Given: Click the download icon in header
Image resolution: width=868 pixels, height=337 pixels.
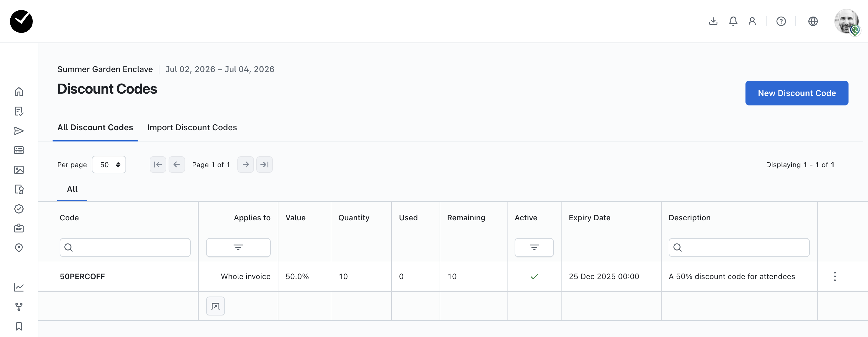Looking at the screenshot, I should pyautogui.click(x=713, y=21).
